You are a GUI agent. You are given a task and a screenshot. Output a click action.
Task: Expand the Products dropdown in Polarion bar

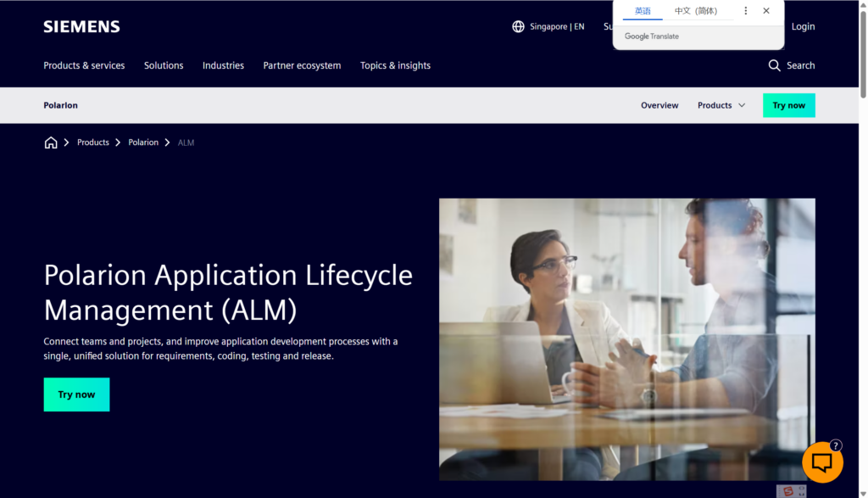(721, 105)
